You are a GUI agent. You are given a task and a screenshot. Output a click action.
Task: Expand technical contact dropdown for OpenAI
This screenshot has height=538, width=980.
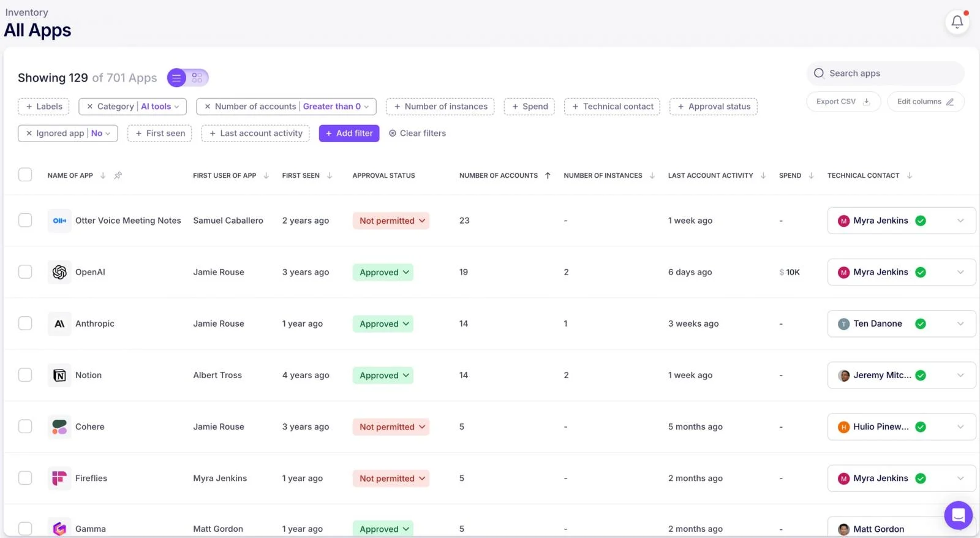click(x=960, y=272)
